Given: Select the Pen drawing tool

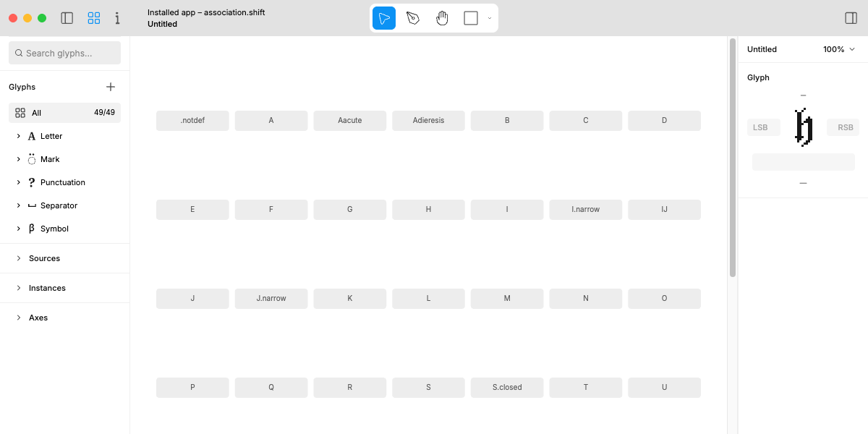Looking at the screenshot, I should [x=413, y=18].
